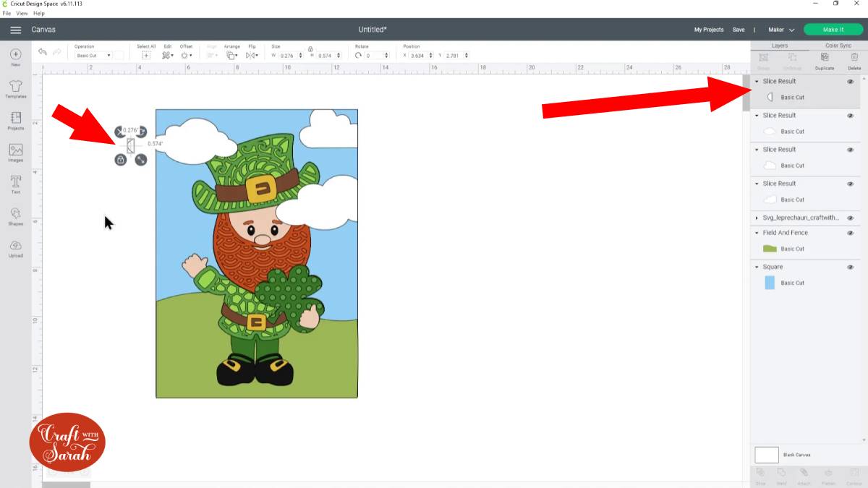Open the Operation Basic Cut dropdown

(93, 56)
